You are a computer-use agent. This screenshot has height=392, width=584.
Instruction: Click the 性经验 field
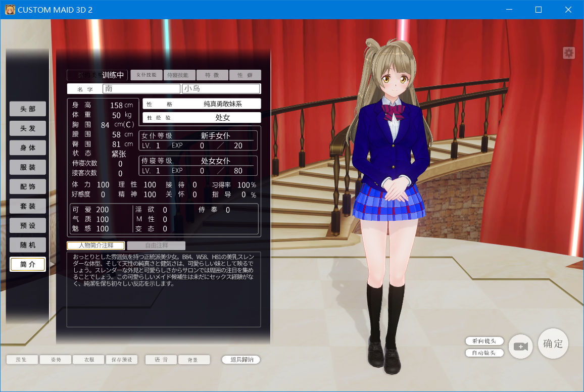[x=202, y=118]
